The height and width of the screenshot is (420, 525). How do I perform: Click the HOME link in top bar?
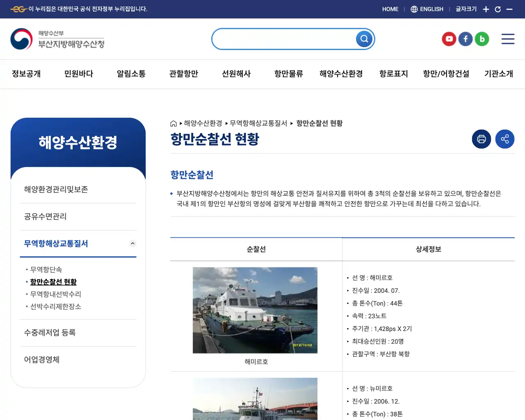pos(390,9)
